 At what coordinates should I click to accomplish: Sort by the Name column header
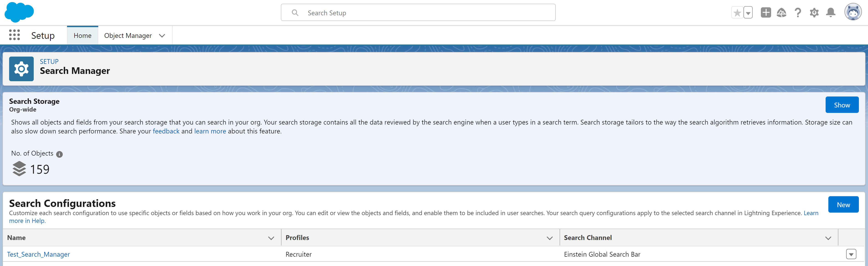pos(16,238)
